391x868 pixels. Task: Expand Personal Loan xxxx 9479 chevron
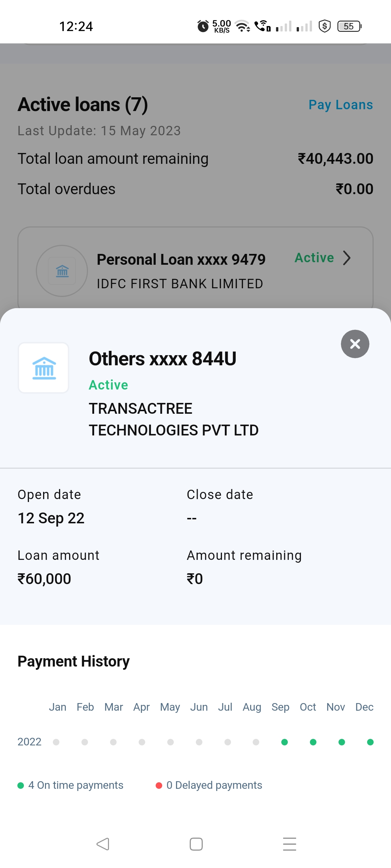click(x=346, y=258)
